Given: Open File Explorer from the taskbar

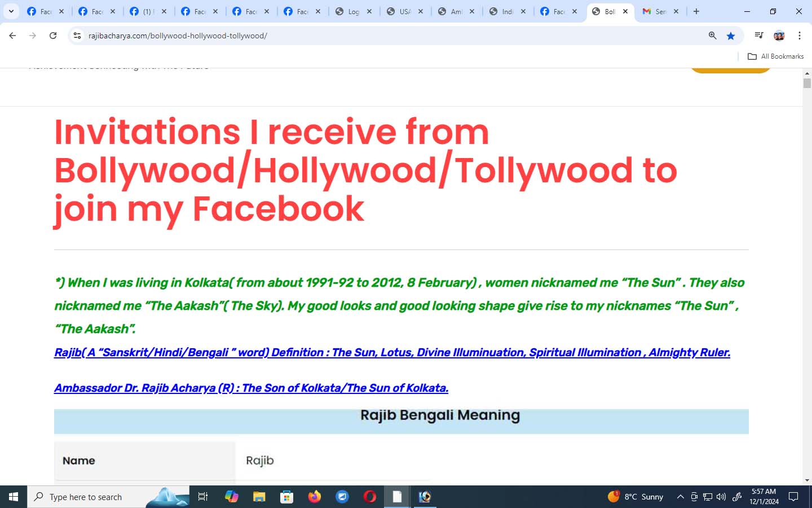Looking at the screenshot, I should 259,497.
